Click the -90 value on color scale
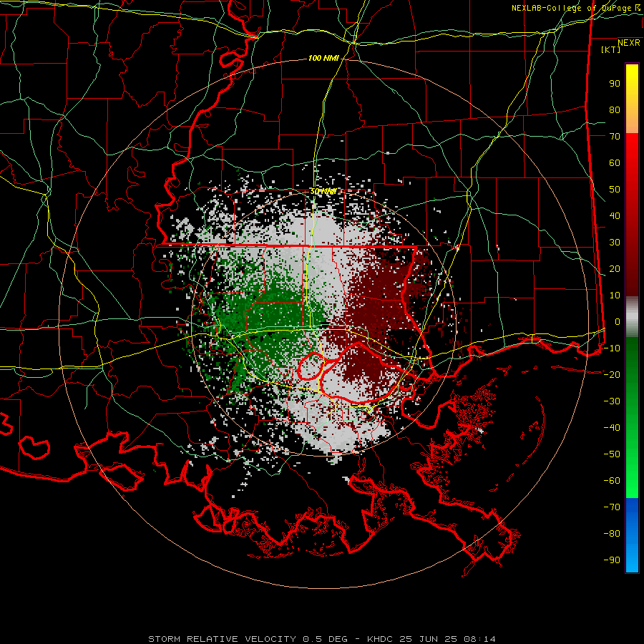 (612, 560)
